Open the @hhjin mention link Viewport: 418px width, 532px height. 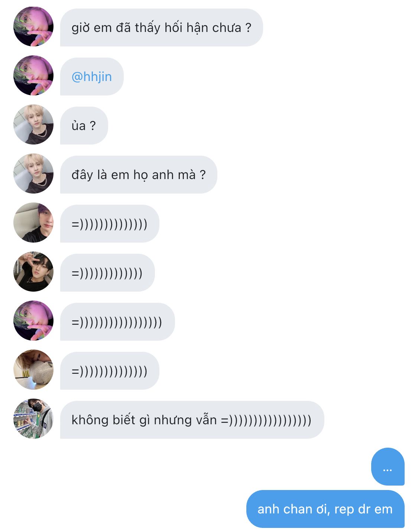(x=91, y=77)
